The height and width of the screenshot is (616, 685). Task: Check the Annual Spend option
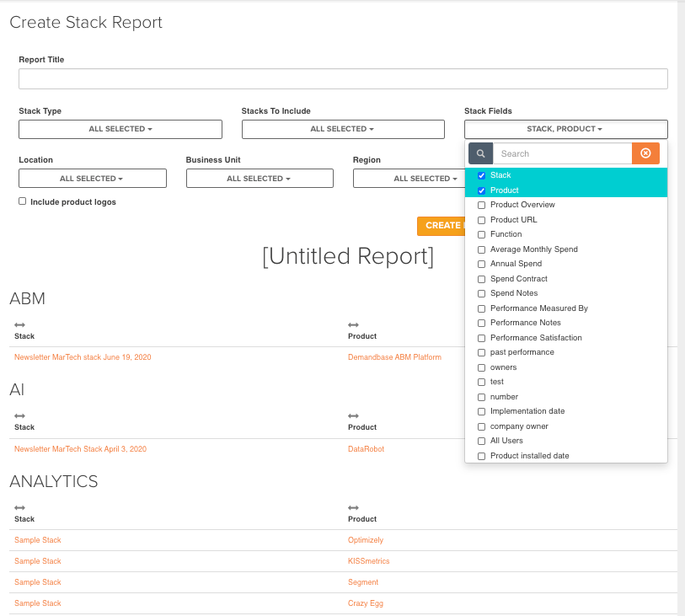[x=481, y=265]
